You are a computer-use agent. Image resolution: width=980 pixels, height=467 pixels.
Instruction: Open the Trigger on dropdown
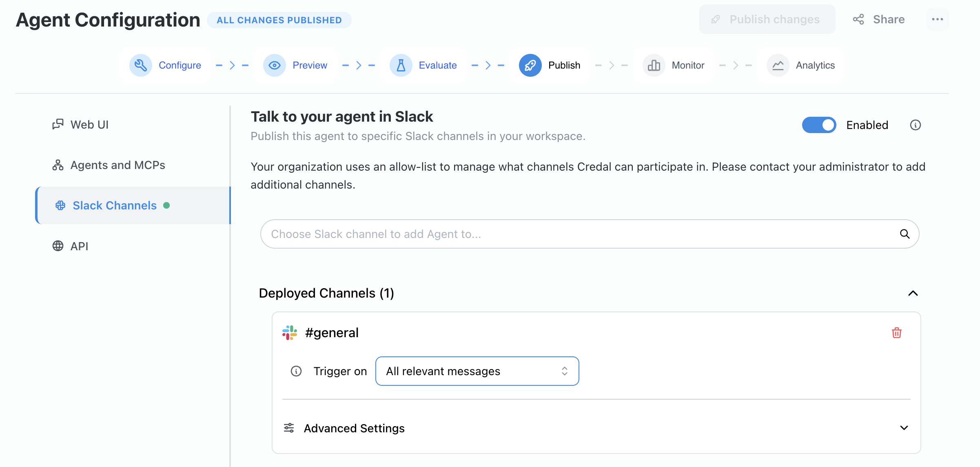point(477,371)
